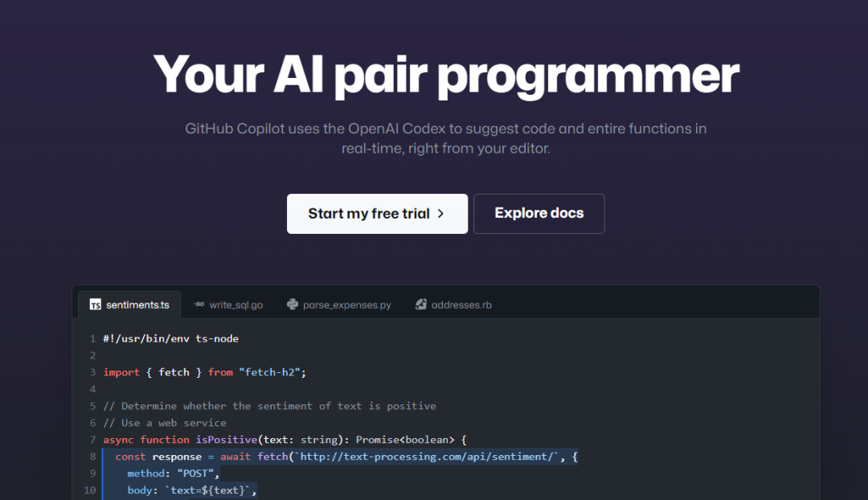Screen dimensions: 868x500
Task: Click the isPositive function name
Action: pos(225,439)
